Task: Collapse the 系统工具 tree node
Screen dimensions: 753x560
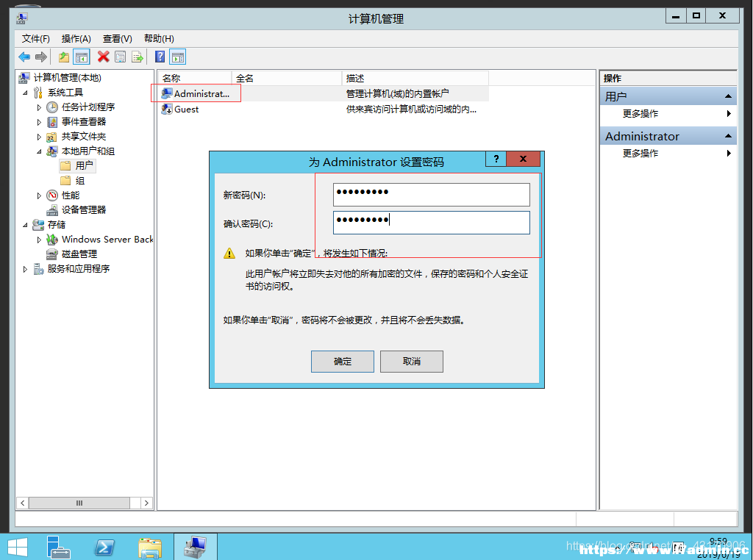Action: tap(25, 93)
